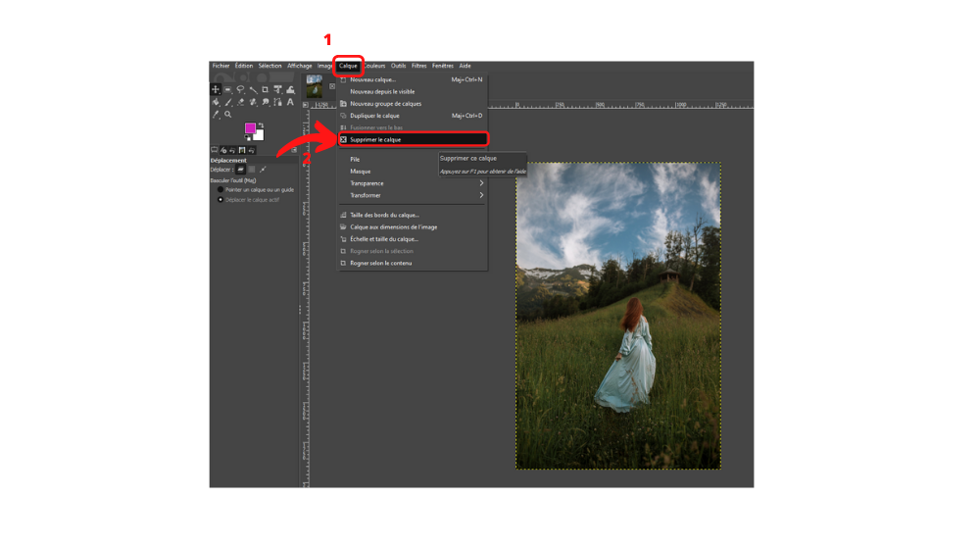Select the Crop tool
This screenshot has height=549, width=980.
265,89
